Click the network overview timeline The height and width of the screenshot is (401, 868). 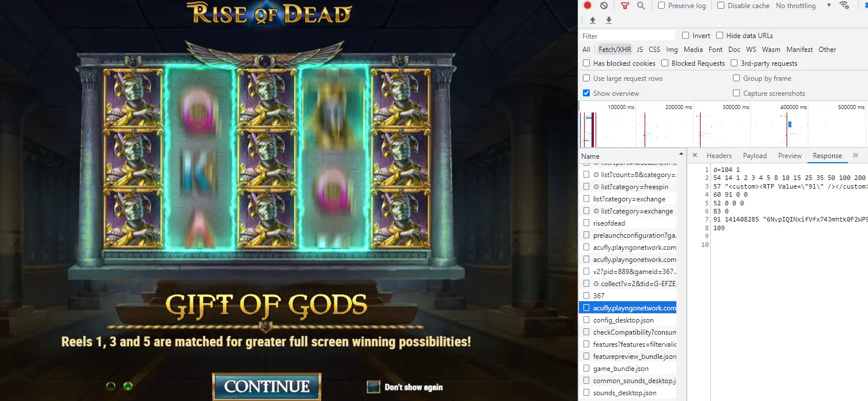[x=723, y=124]
